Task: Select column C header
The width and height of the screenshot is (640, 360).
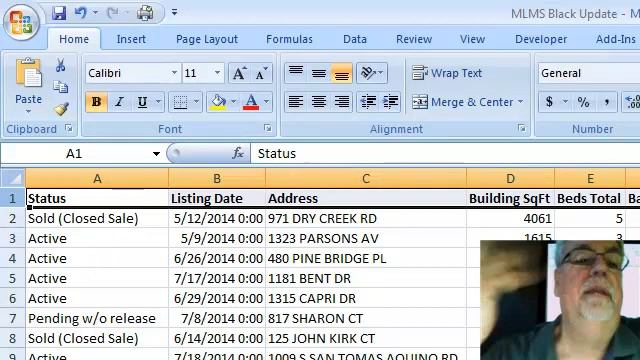Action: 366,178
